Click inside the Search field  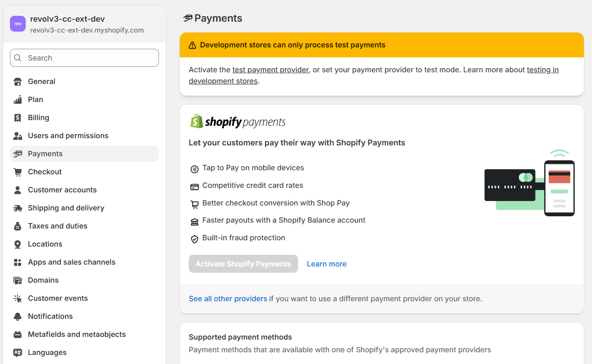coord(84,58)
